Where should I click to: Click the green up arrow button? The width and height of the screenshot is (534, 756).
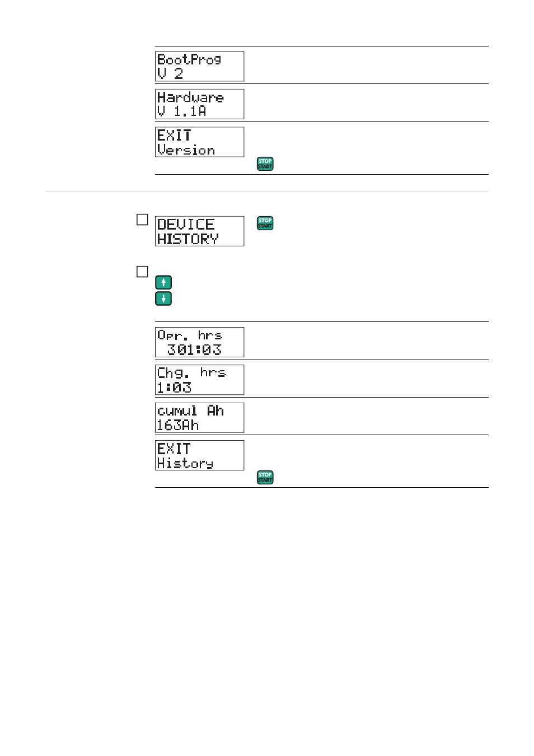163,282
